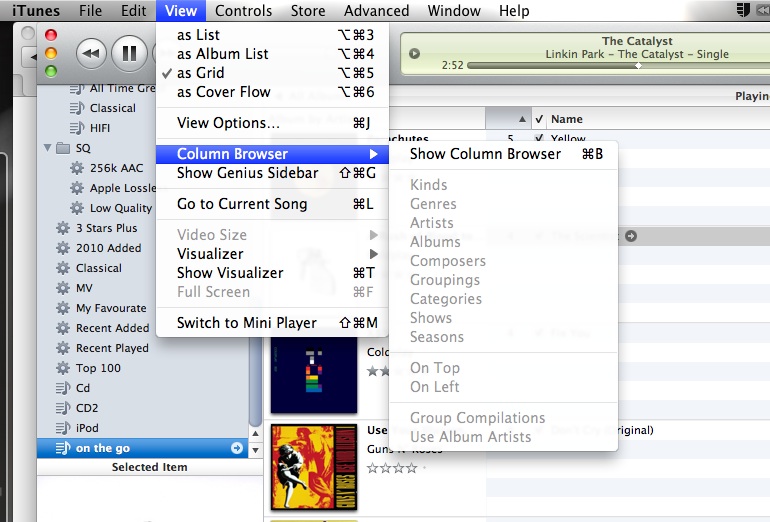Pause the current song
The image size is (770, 522).
(129, 53)
